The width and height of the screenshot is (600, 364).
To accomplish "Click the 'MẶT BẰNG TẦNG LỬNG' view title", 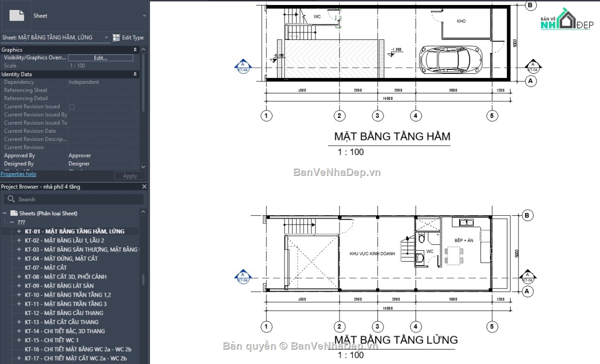I will point(396,340).
